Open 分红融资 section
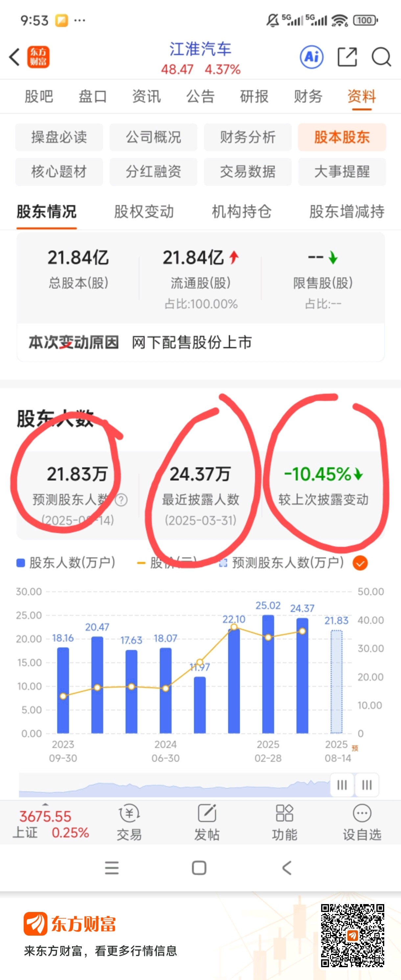 153,172
